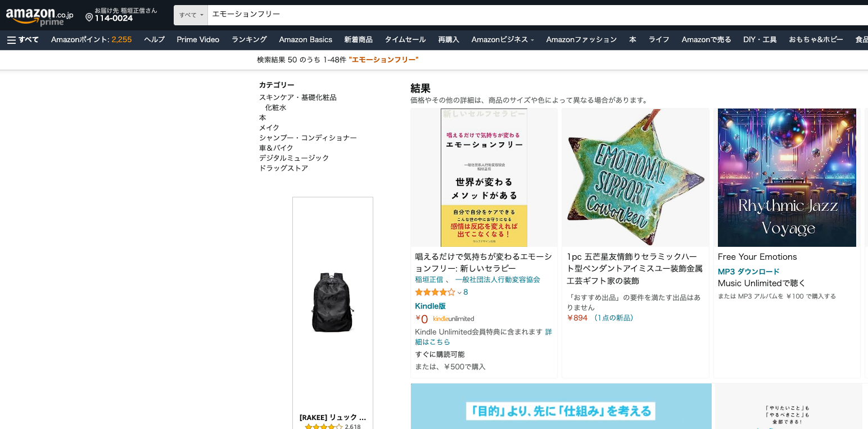The height and width of the screenshot is (429, 868).
Task: Click the kindleunlimited logo
Action: click(453, 319)
